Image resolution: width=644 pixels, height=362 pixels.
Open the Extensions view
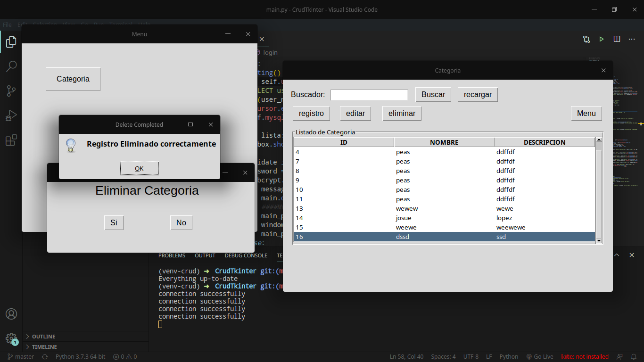tap(11, 140)
